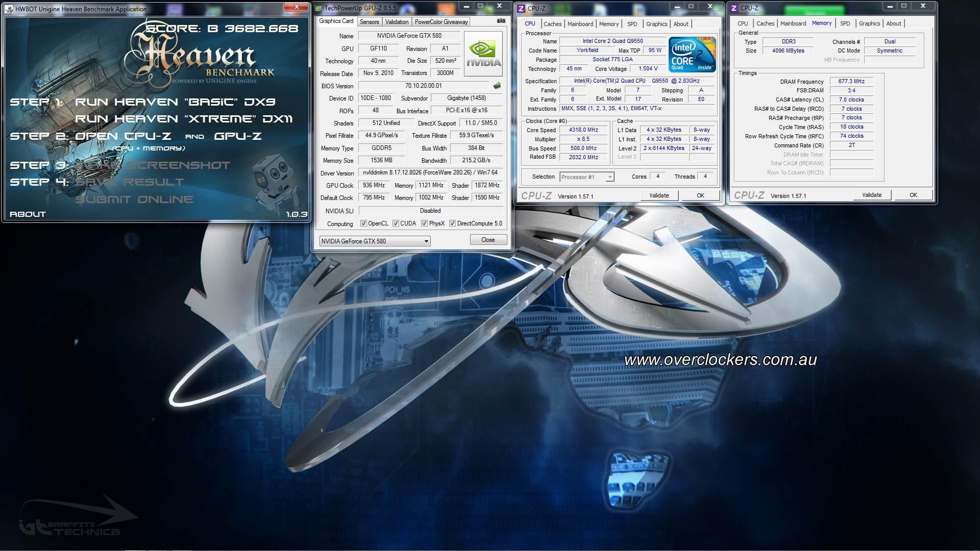Click Submit Online in Heaven app
Viewport: 980px width, 551px height.
pyautogui.click(x=134, y=199)
